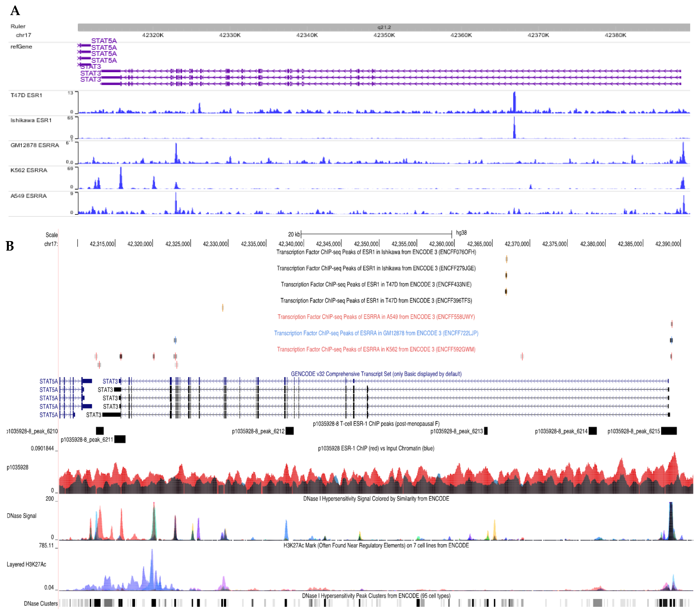The width and height of the screenshot is (700, 616).
Task: Click the DNase Clusters track label
Action: [40, 603]
